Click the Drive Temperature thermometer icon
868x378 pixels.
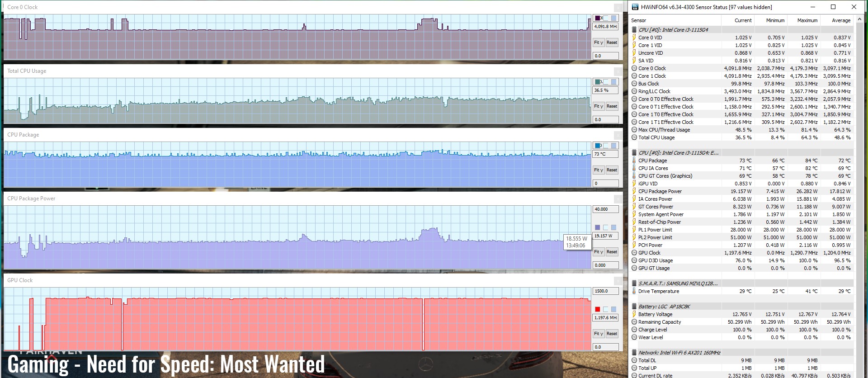(634, 291)
